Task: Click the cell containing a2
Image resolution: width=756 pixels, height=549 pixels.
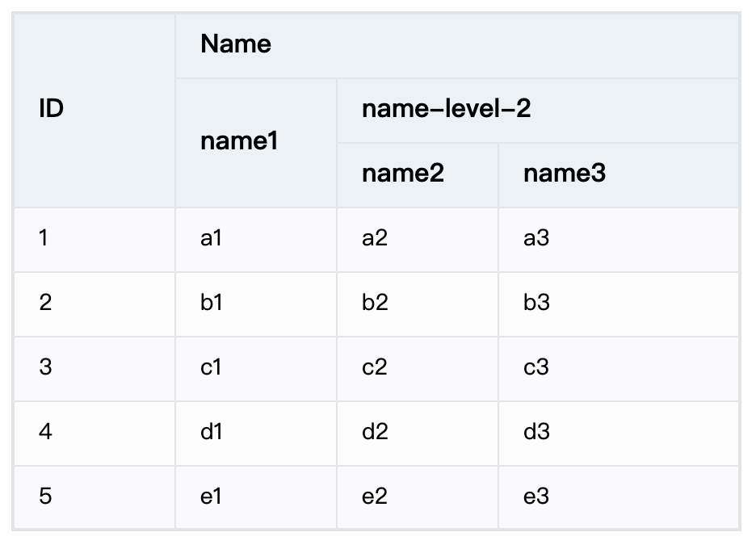Action: click(375, 238)
